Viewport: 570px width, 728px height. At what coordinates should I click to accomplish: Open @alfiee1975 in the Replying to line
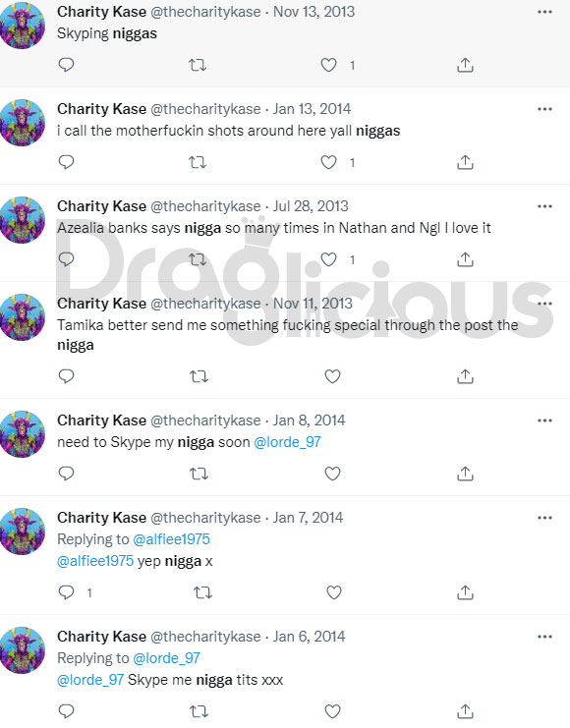coord(171,539)
